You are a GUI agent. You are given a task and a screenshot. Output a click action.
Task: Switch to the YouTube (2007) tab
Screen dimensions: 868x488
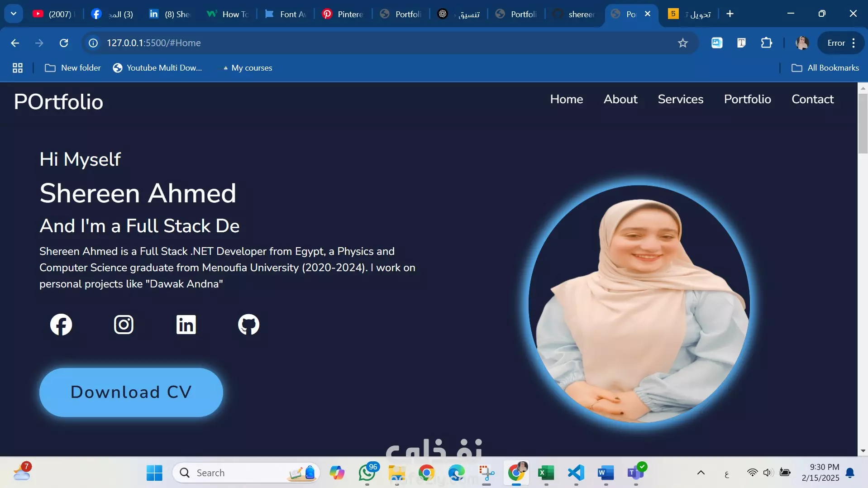[53, 14]
